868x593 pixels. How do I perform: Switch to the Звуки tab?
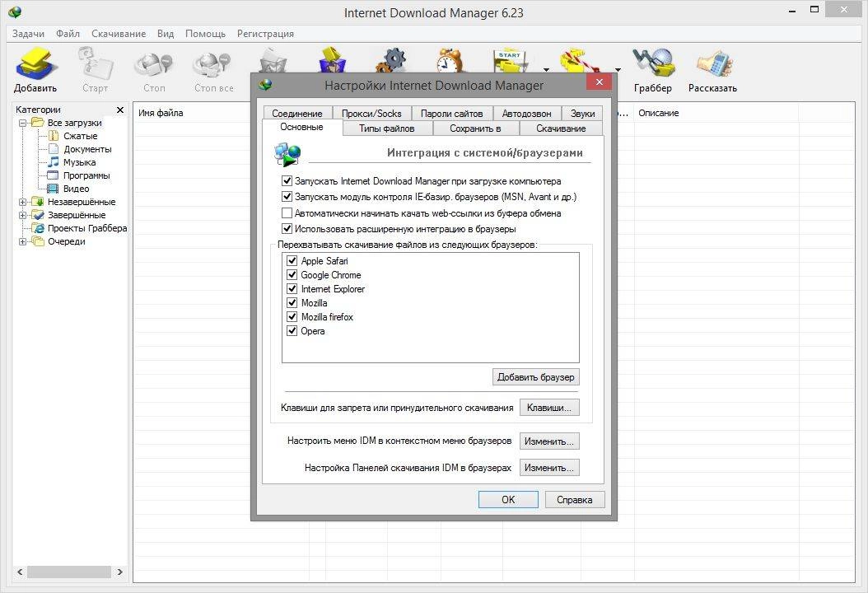tap(583, 113)
